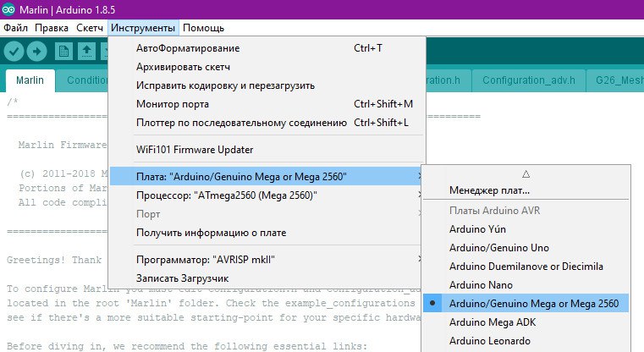Switch to the Configuration_adv.h tab
The width and height of the screenshot is (644, 352).
(528, 80)
